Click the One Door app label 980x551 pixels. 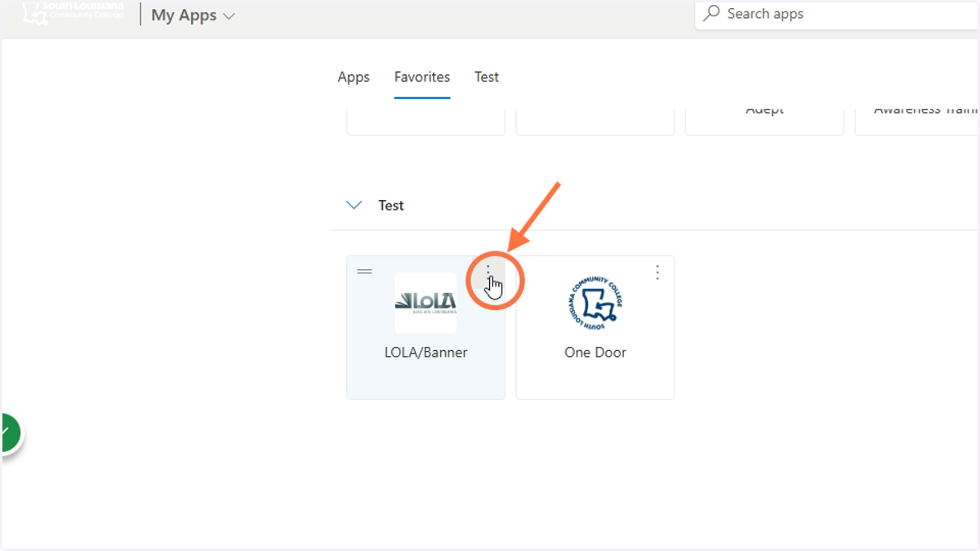(595, 353)
